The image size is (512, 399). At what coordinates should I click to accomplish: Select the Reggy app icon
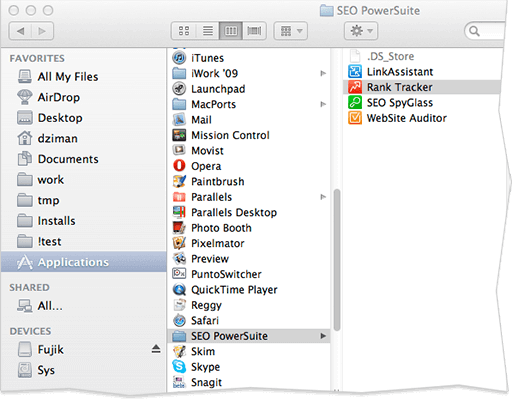[x=179, y=305]
